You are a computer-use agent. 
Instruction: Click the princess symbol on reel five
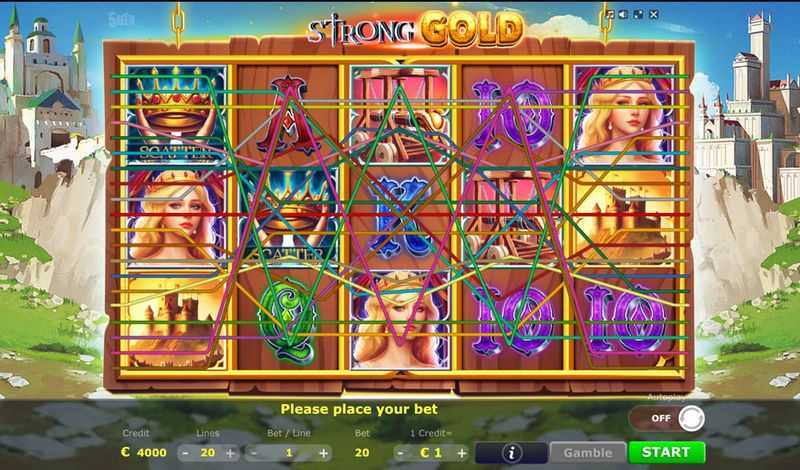(624, 114)
